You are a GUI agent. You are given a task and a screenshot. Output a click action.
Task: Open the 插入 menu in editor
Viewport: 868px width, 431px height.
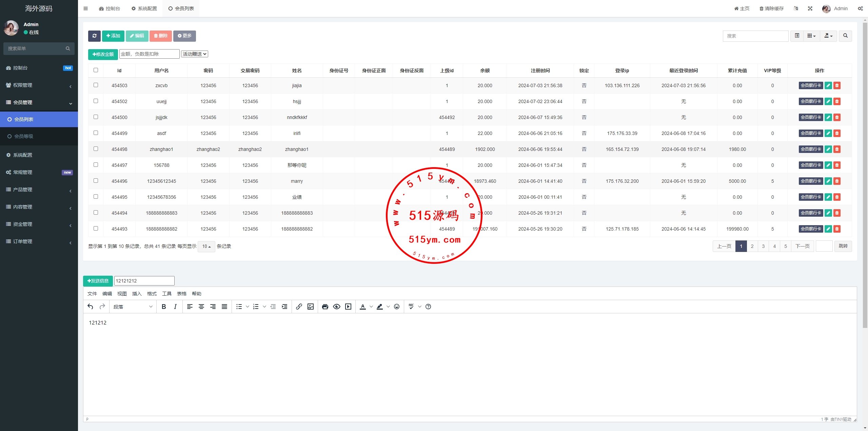click(137, 294)
